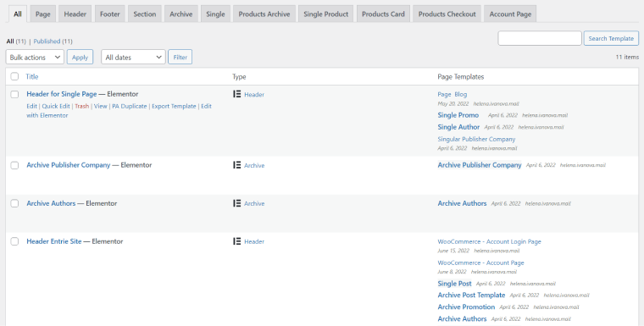Open the Page template link
This screenshot has width=644, height=326.
click(444, 95)
